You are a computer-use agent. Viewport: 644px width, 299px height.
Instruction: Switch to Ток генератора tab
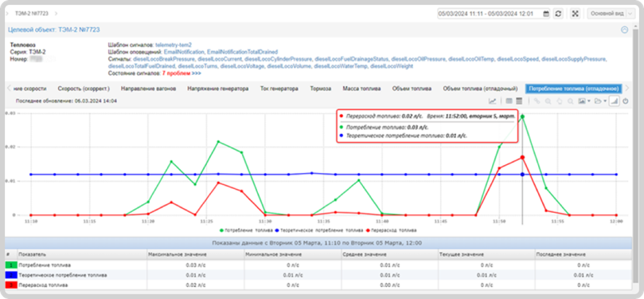tap(279, 89)
